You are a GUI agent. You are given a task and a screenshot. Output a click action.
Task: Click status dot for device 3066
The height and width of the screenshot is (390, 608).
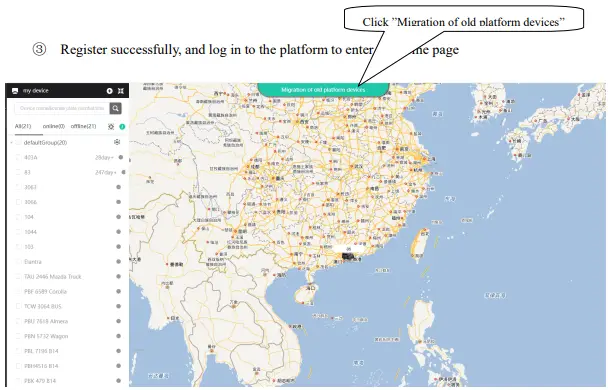pyautogui.click(x=119, y=202)
